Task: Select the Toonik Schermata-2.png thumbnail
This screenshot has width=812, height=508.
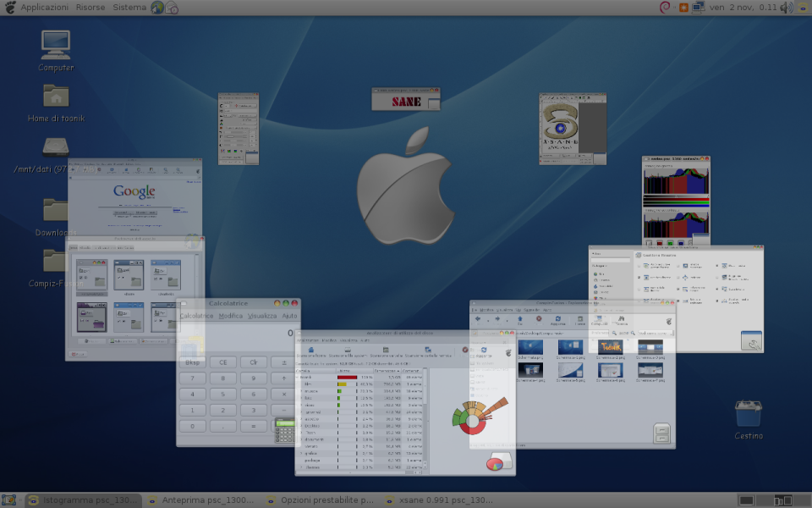Action: coord(611,349)
